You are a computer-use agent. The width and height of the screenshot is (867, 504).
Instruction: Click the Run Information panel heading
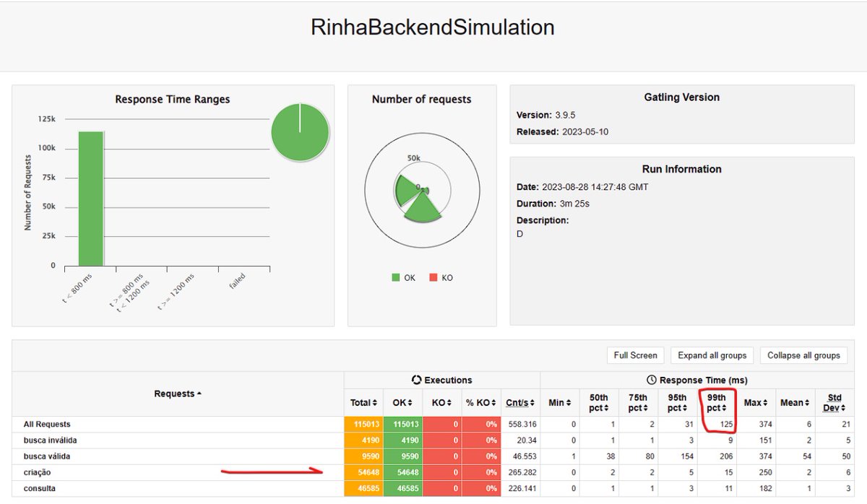tap(681, 169)
